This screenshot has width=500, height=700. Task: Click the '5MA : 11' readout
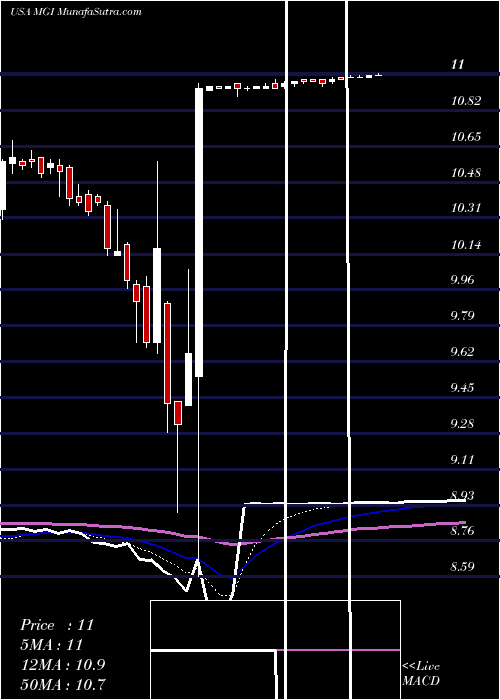tap(52, 645)
